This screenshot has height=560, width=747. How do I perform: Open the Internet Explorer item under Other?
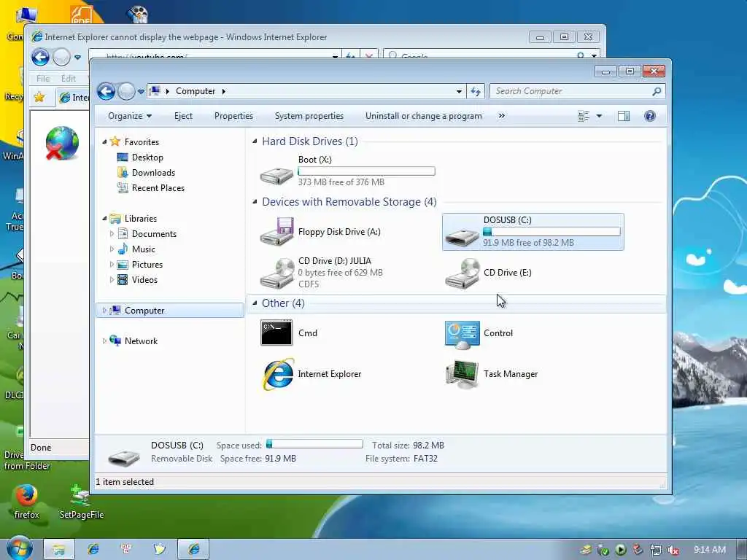pos(312,374)
